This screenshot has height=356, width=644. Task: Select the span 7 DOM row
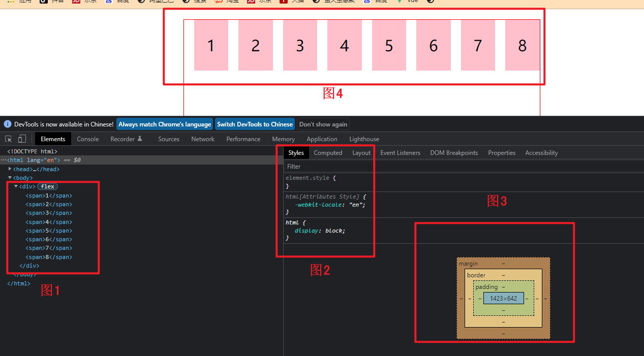click(x=49, y=248)
